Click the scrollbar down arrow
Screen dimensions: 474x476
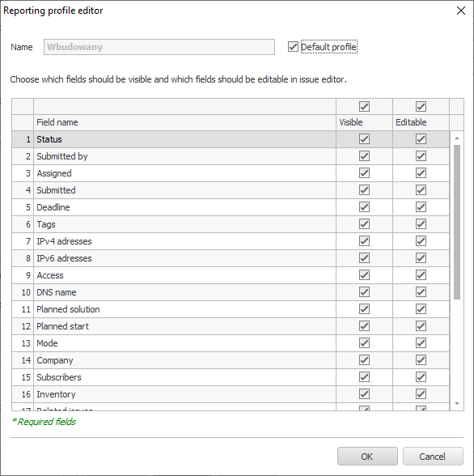tap(457, 403)
